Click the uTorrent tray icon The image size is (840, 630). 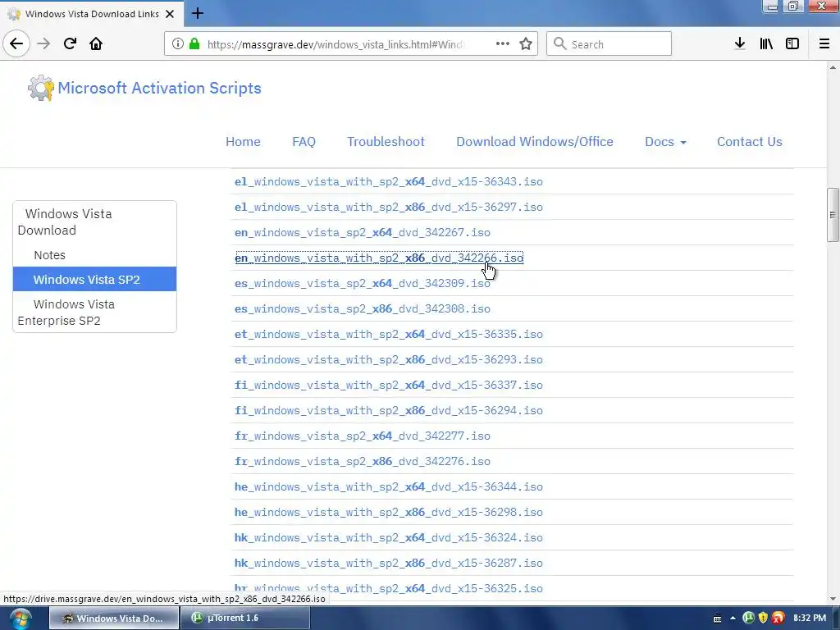point(748,619)
